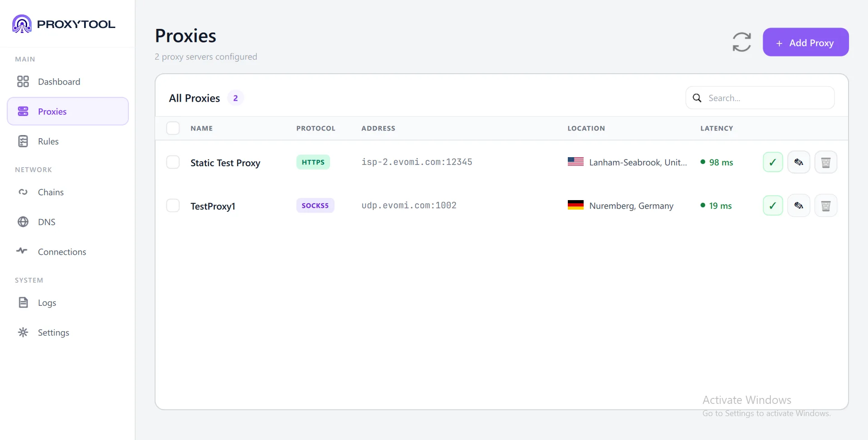Click the Proxies server icon
The height and width of the screenshot is (440, 868).
[23, 111]
